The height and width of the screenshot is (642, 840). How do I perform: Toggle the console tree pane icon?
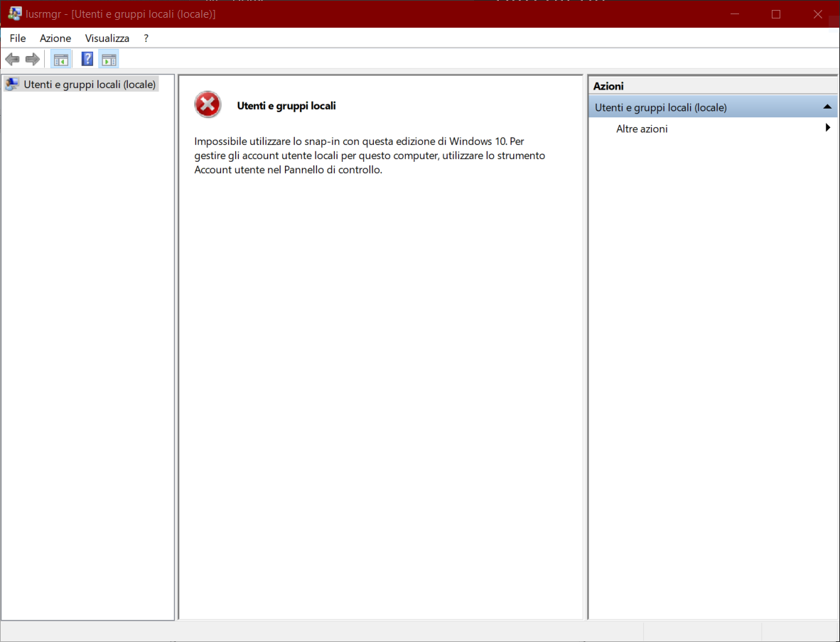[61, 60]
